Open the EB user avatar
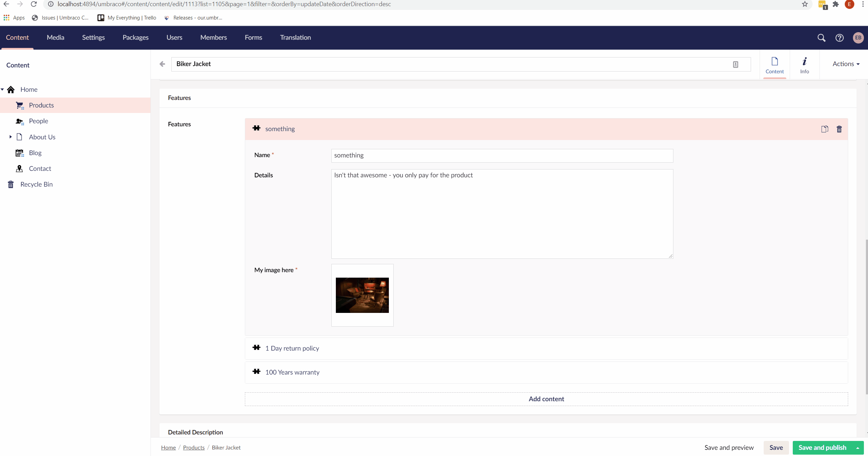 (x=858, y=38)
